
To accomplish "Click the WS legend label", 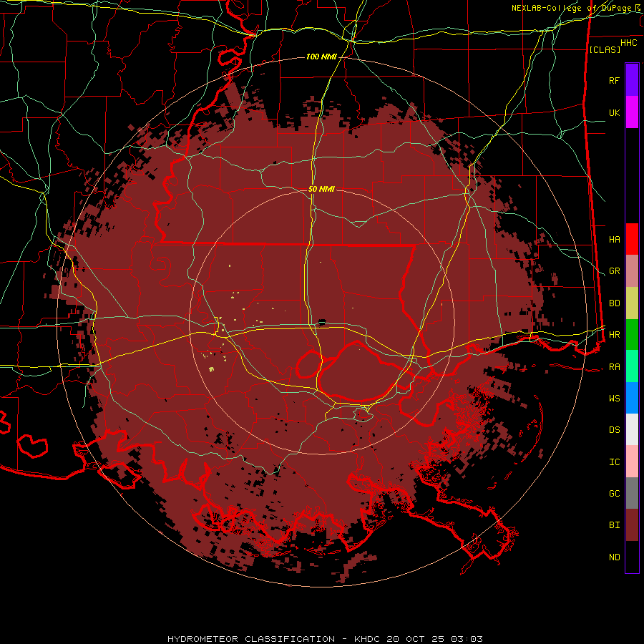I will coord(615,399).
